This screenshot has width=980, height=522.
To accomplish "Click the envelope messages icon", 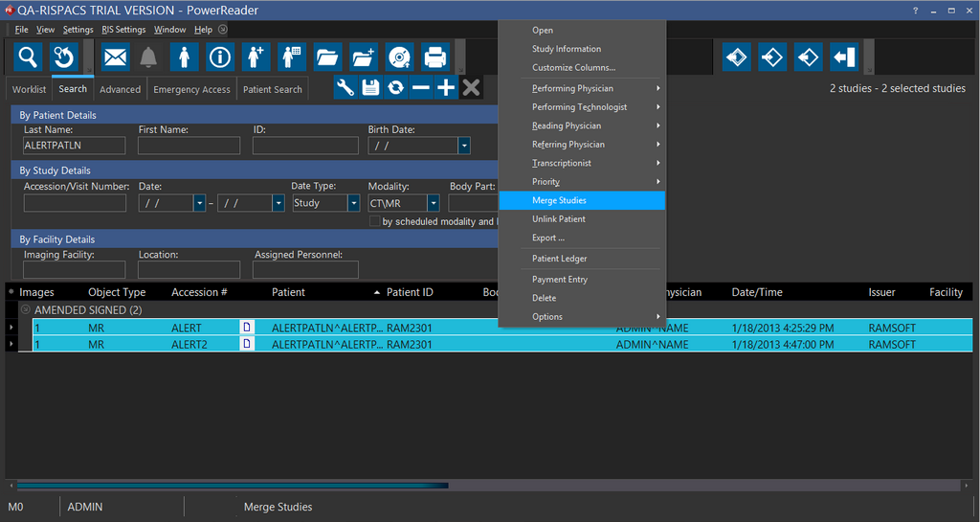I will click(115, 57).
